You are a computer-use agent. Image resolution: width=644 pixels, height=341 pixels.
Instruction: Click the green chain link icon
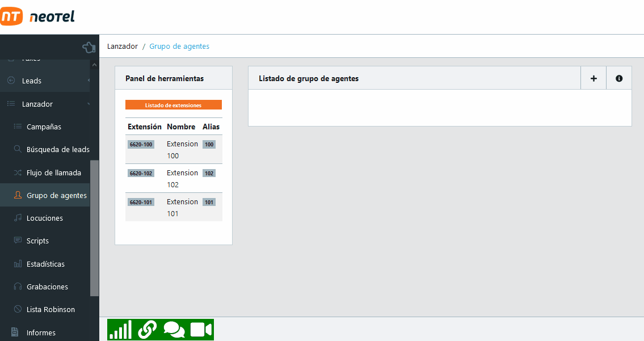[x=147, y=330]
